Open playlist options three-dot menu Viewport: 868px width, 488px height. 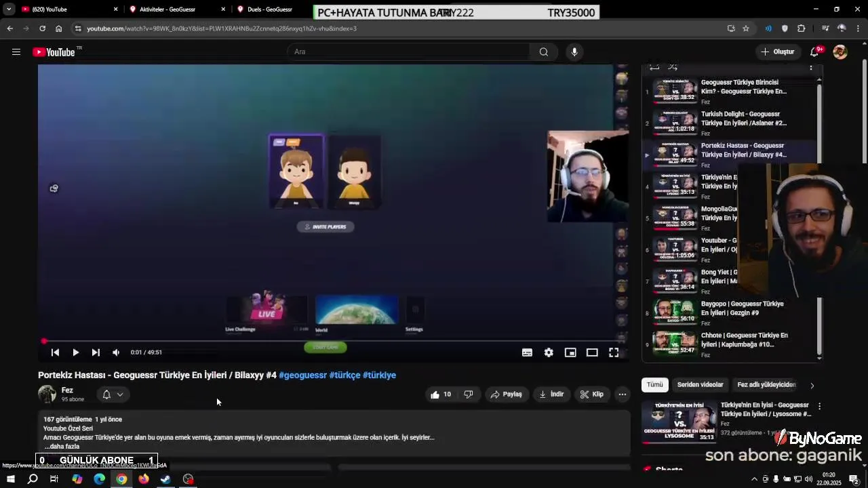[811, 67]
